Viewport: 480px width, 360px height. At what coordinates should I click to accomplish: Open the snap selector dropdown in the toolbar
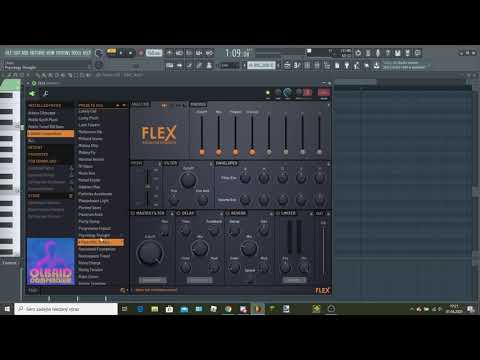(228, 66)
